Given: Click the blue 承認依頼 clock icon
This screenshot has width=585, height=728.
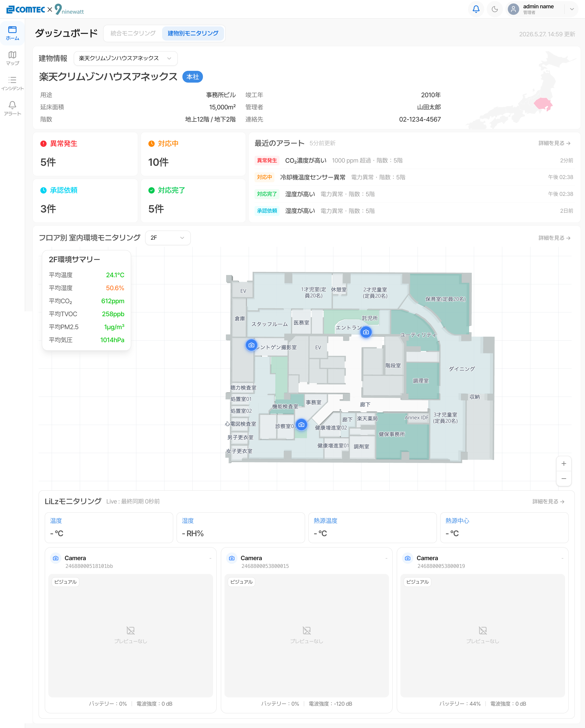Looking at the screenshot, I should point(43,190).
